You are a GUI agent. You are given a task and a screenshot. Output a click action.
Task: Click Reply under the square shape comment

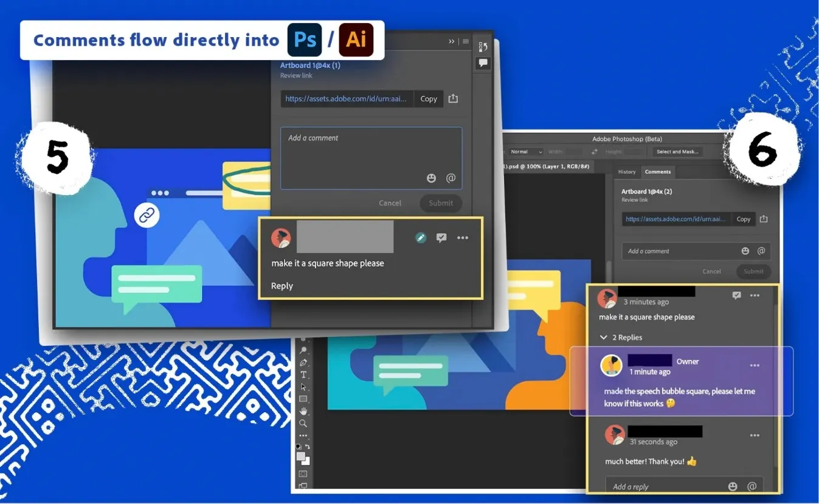pos(282,286)
